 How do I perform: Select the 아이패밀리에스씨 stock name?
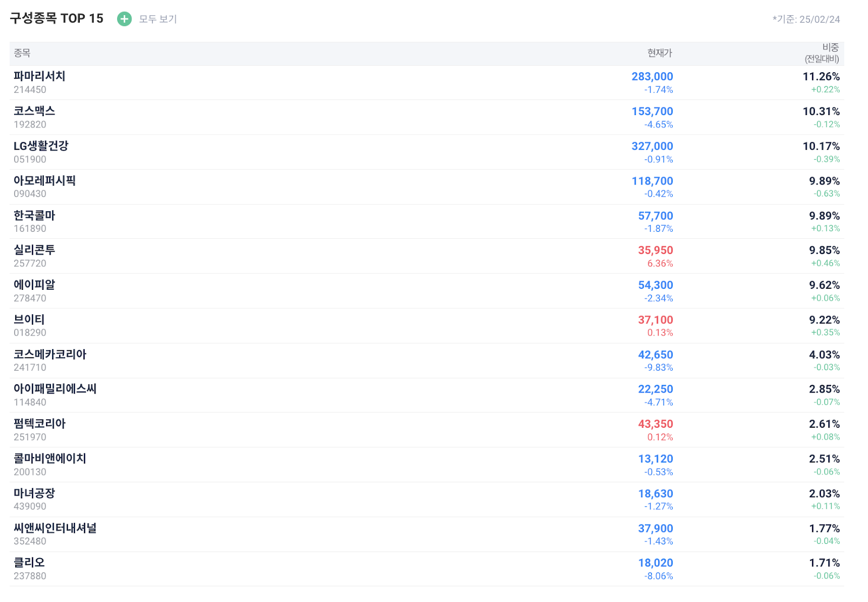coord(55,389)
